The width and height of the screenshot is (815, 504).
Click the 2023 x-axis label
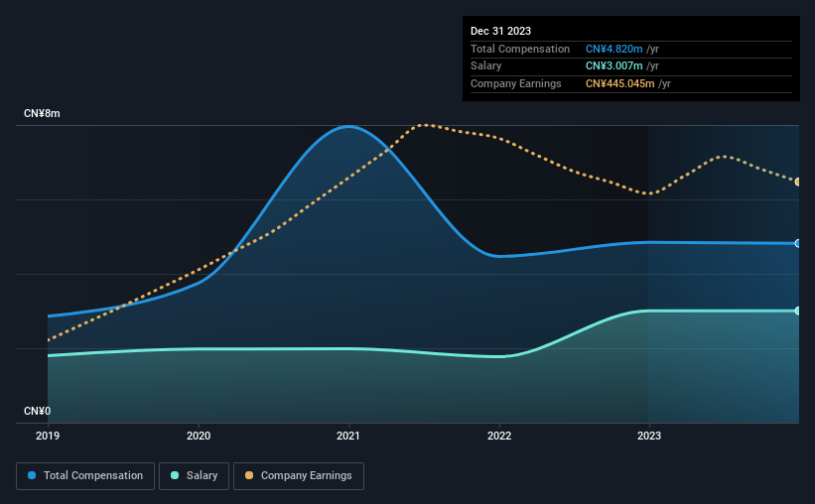649,436
